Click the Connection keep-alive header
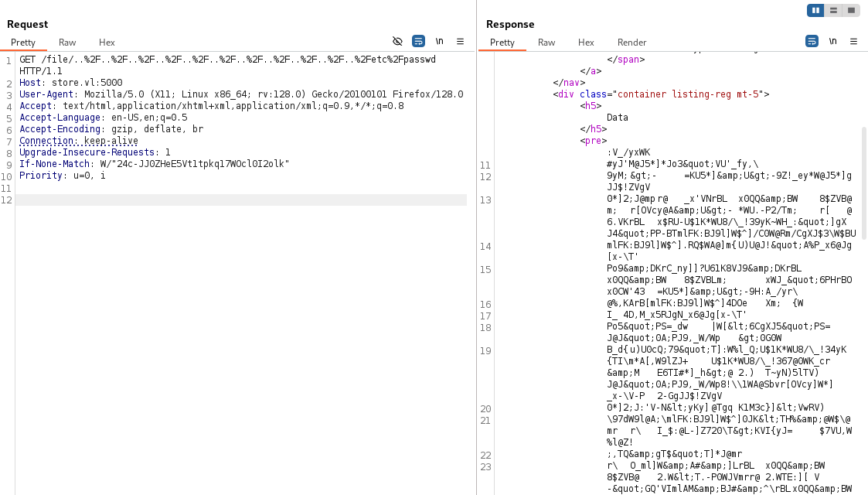This screenshot has height=495, width=868. (x=79, y=141)
